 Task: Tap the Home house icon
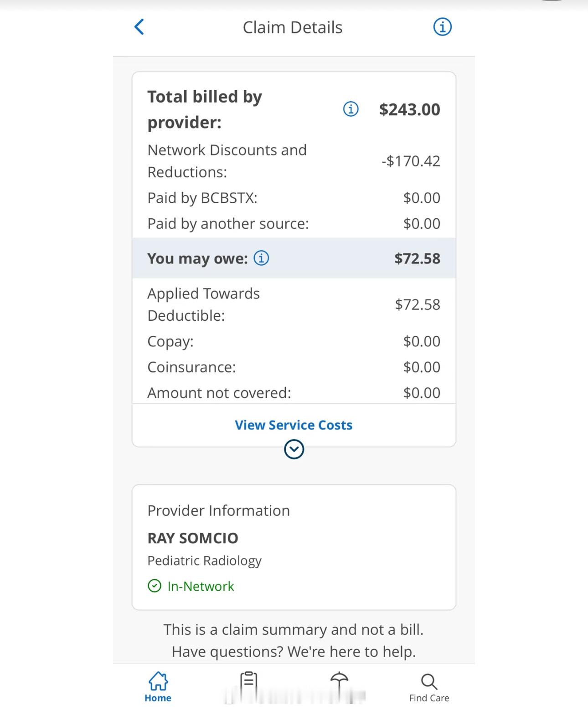click(158, 681)
